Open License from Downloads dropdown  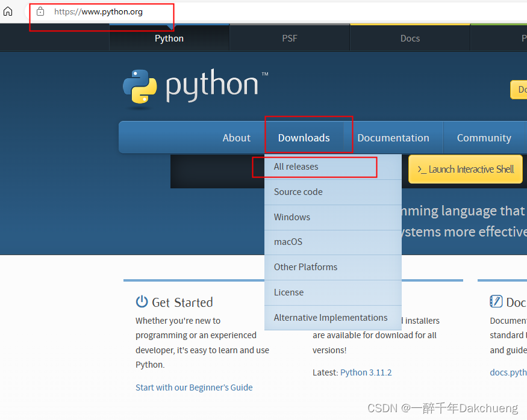click(x=333, y=292)
